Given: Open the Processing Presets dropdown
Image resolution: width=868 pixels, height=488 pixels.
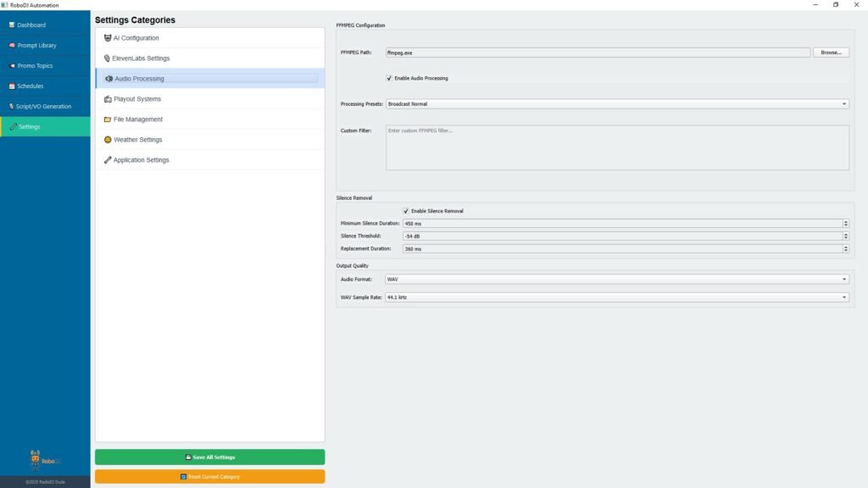Looking at the screenshot, I should 617,104.
